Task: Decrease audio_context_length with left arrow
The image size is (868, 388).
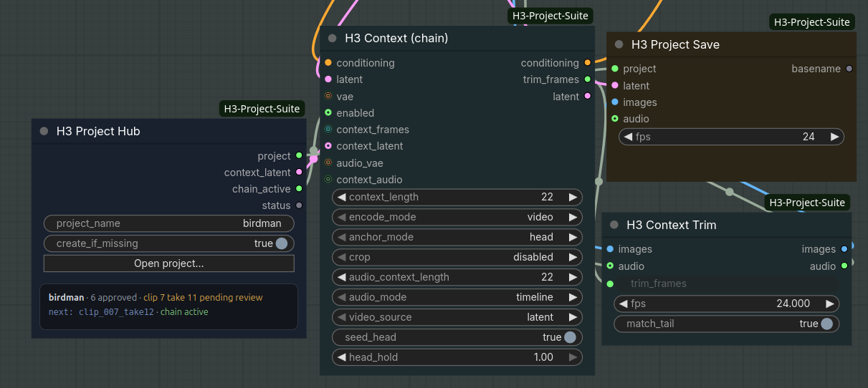Action: tap(342, 277)
